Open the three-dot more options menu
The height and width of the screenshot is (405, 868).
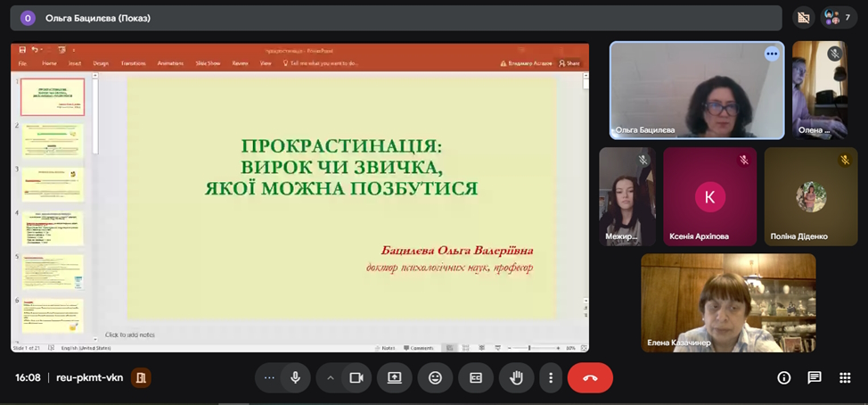(x=552, y=377)
